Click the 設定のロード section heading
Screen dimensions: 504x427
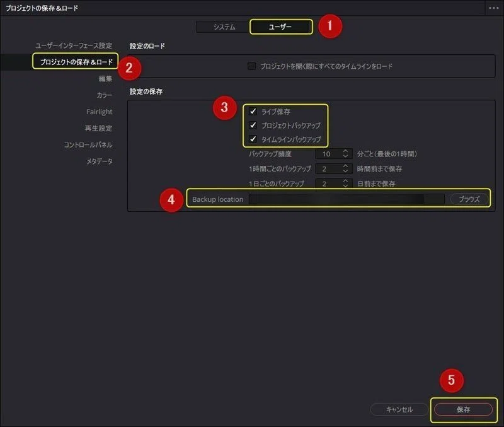[x=147, y=46]
